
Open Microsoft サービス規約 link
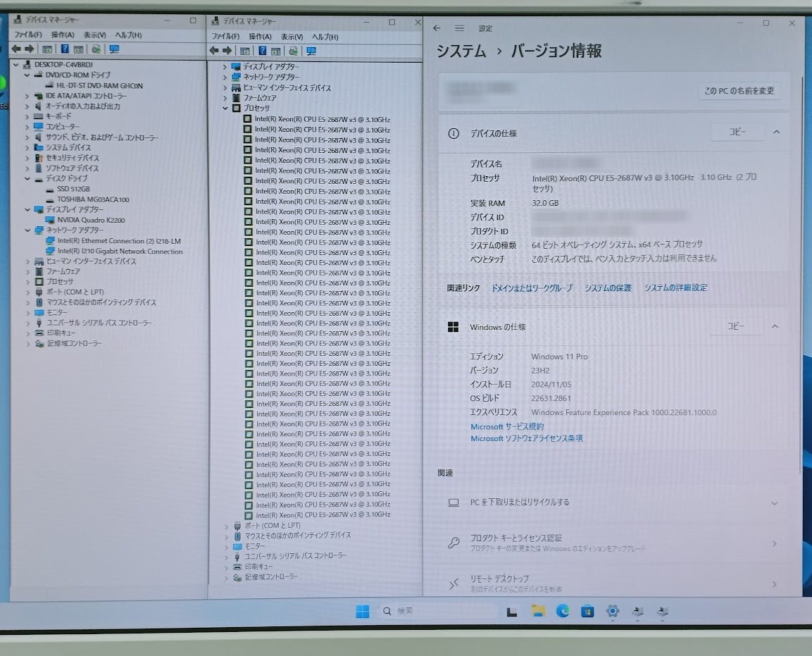click(x=507, y=426)
